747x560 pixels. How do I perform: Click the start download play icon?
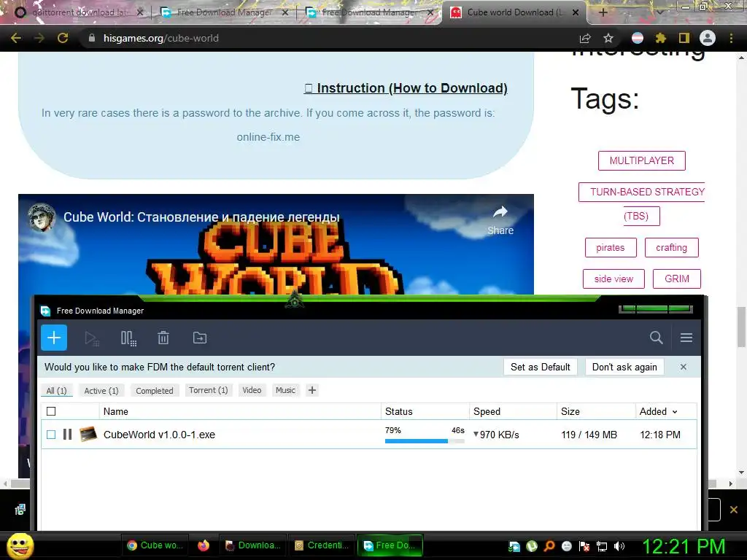tap(91, 338)
